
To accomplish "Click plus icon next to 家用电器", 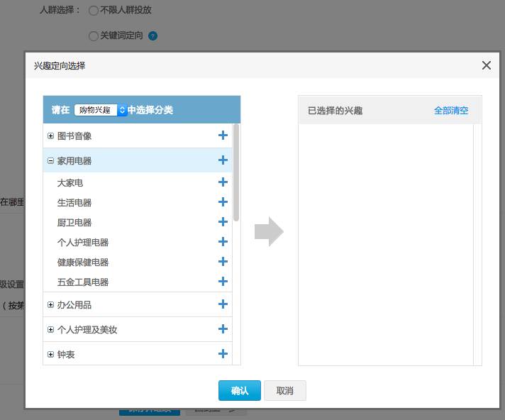I will (223, 160).
